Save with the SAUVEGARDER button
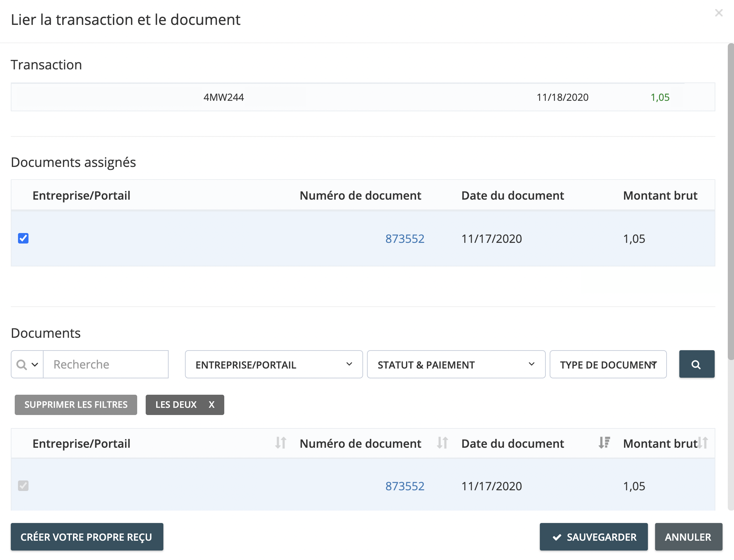 [594, 537]
